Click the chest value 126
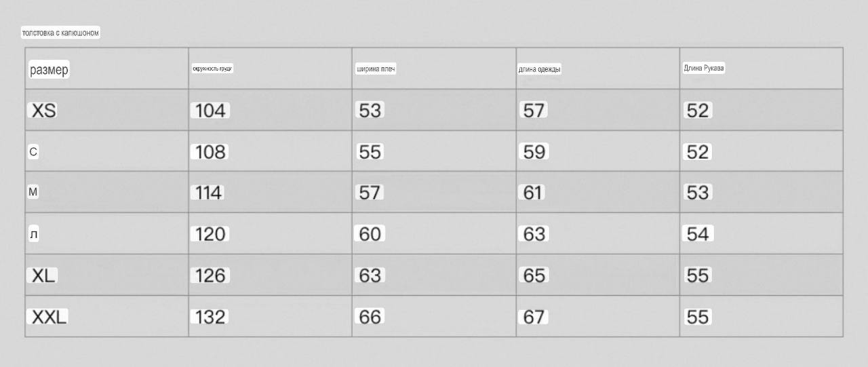The image size is (868, 367). point(210,275)
